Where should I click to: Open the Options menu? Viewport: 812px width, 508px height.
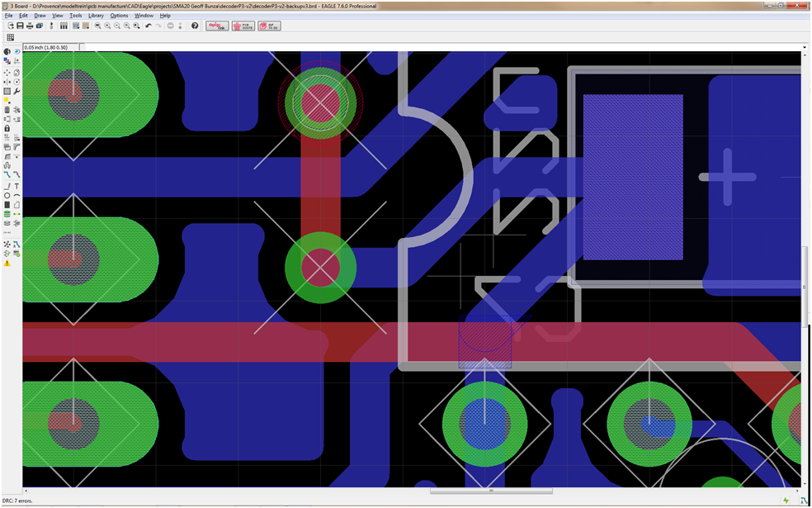click(119, 16)
